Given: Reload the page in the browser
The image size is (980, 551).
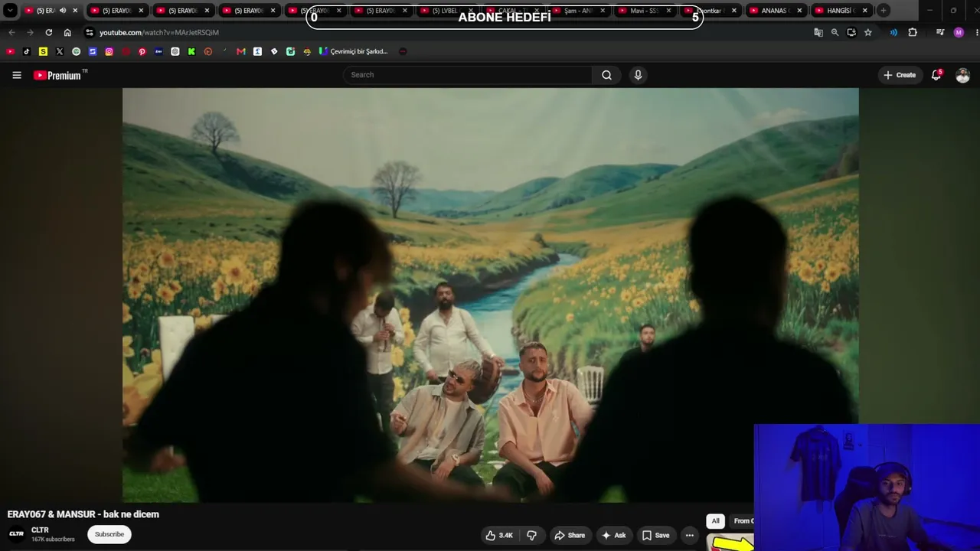Looking at the screenshot, I should click(49, 32).
